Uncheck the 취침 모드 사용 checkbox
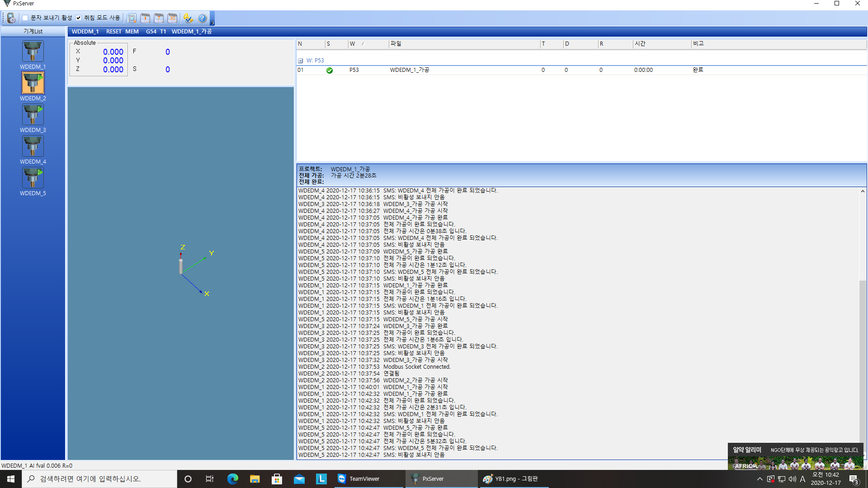Screen dimensions: 868x488 tap(79, 18)
